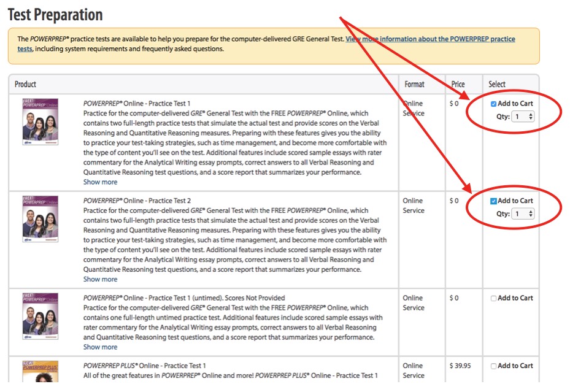The height and width of the screenshot is (392, 570).
Task: Tick Add to Cart for POWERPREP PLUS test
Action: click(494, 366)
